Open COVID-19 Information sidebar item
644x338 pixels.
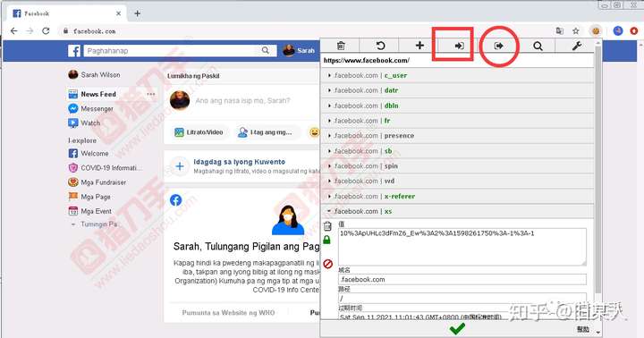(106, 167)
